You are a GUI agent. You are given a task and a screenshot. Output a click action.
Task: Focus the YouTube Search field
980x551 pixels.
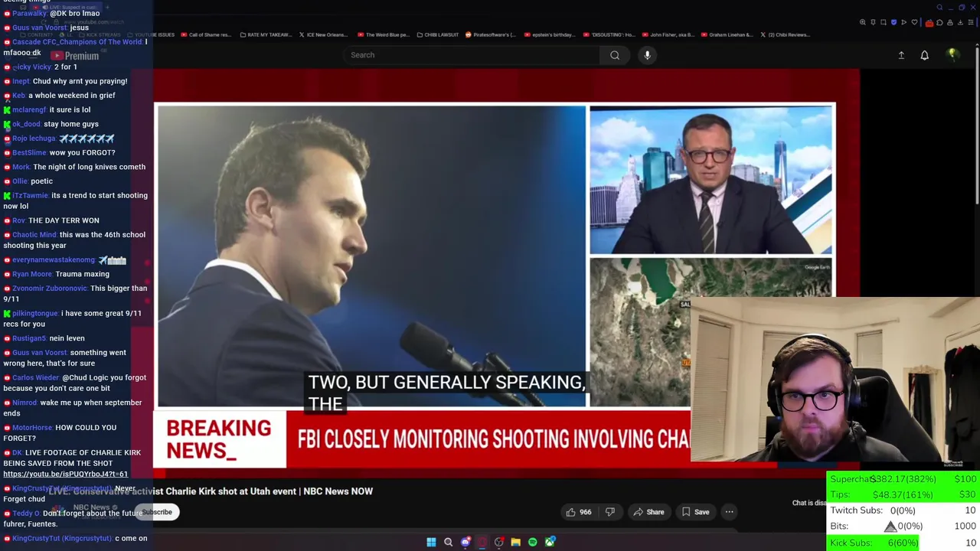point(471,55)
